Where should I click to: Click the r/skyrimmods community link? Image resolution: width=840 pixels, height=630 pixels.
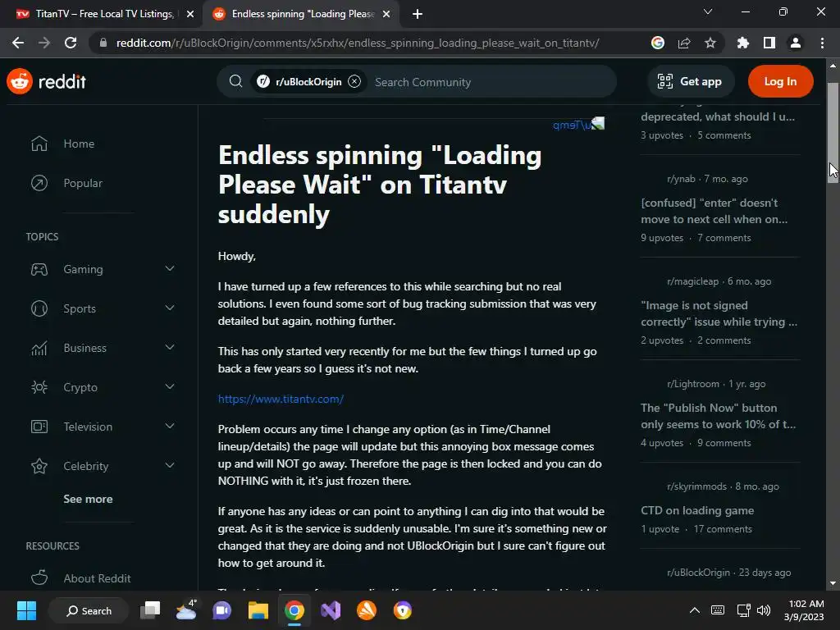click(696, 486)
